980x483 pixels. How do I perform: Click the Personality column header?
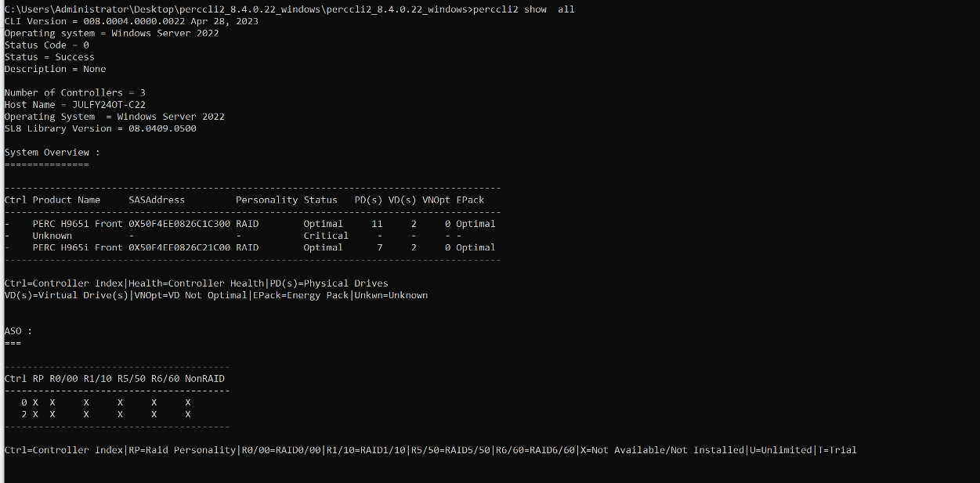(267, 200)
